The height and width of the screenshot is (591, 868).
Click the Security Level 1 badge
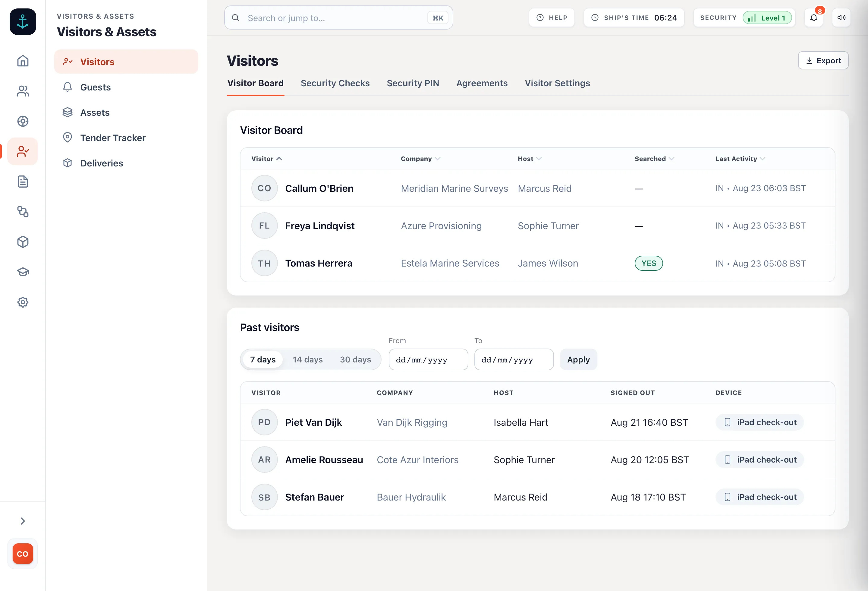(x=767, y=17)
